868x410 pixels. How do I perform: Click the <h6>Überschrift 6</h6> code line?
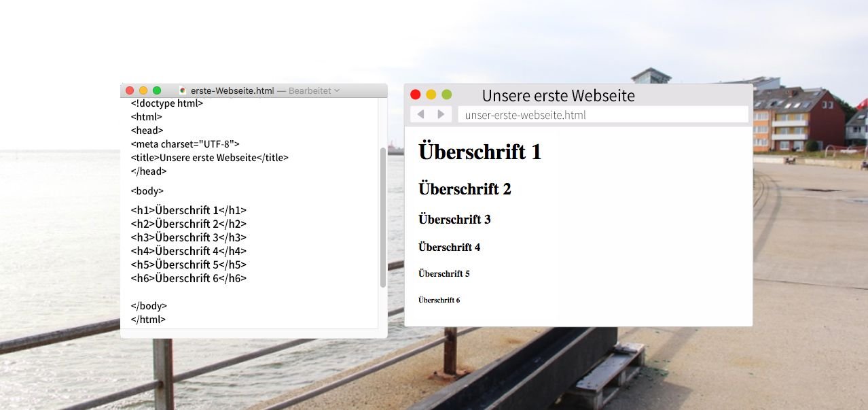pos(189,279)
